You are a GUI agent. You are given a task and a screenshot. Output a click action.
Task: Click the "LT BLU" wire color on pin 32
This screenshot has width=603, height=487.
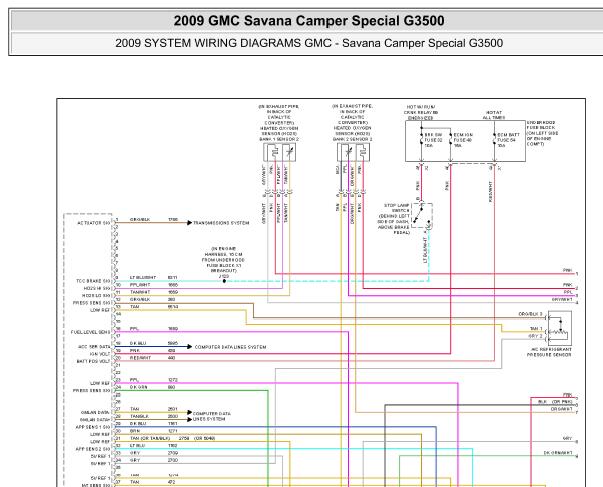pos(137,445)
